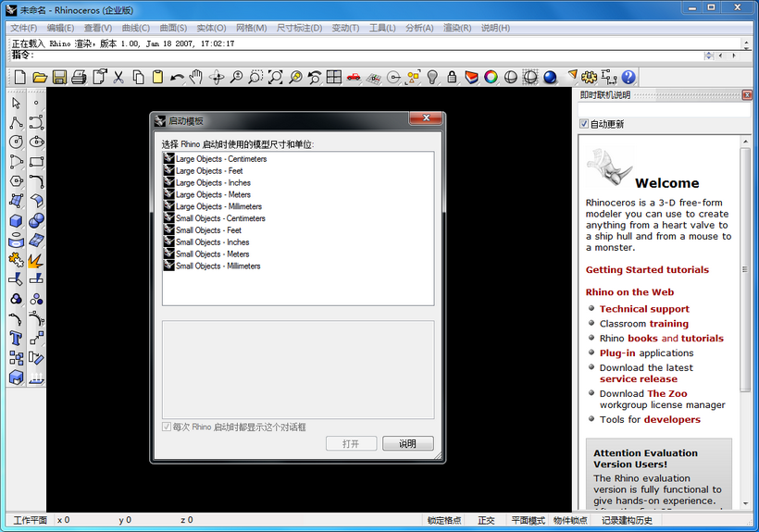This screenshot has height=532, width=759.
Task: Click the Save floppy disk icon
Action: pyautogui.click(x=59, y=77)
